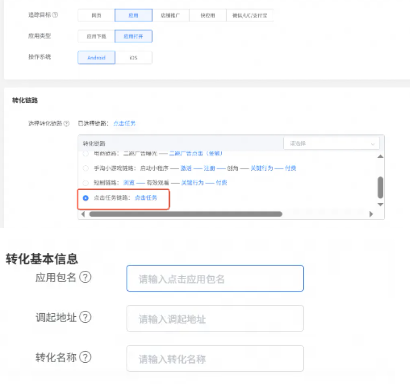Click help icon next to the first row label

[x=55, y=15]
